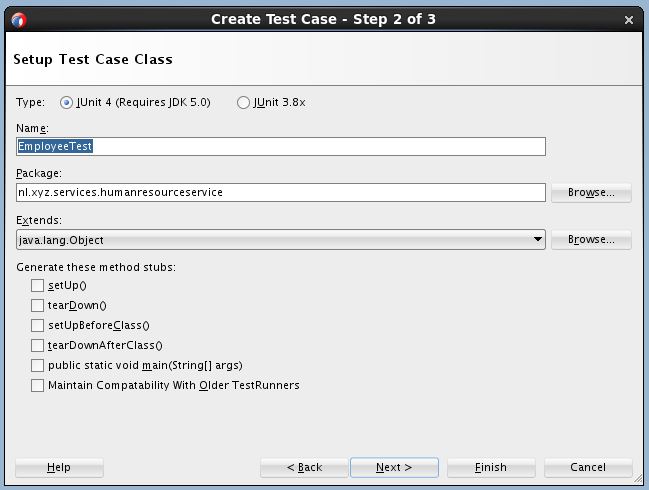Click the java.lang.Object combo box
The height and width of the screenshot is (490, 649).
tap(272, 240)
